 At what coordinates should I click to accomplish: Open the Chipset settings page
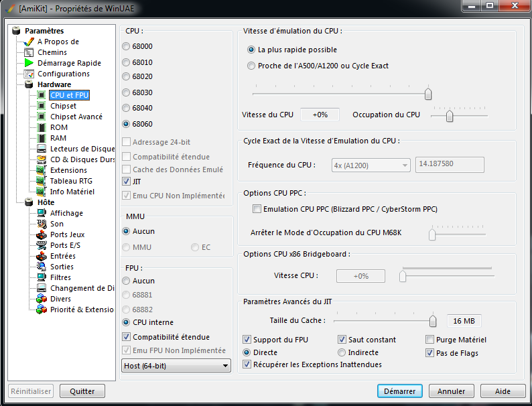point(63,106)
